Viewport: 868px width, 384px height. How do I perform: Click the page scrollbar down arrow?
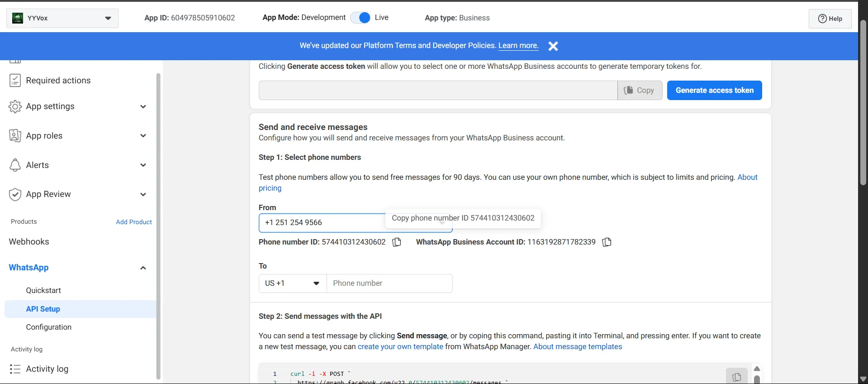point(863,379)
